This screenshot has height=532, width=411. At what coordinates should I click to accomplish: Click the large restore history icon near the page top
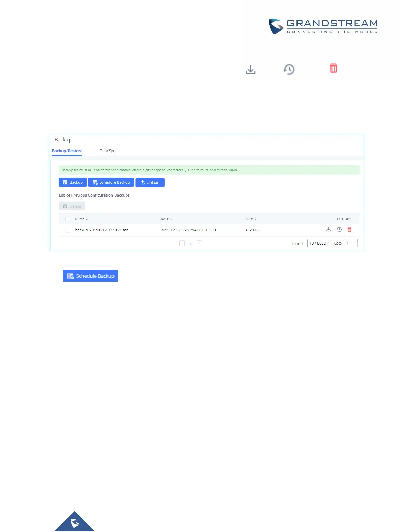(289, 70)
